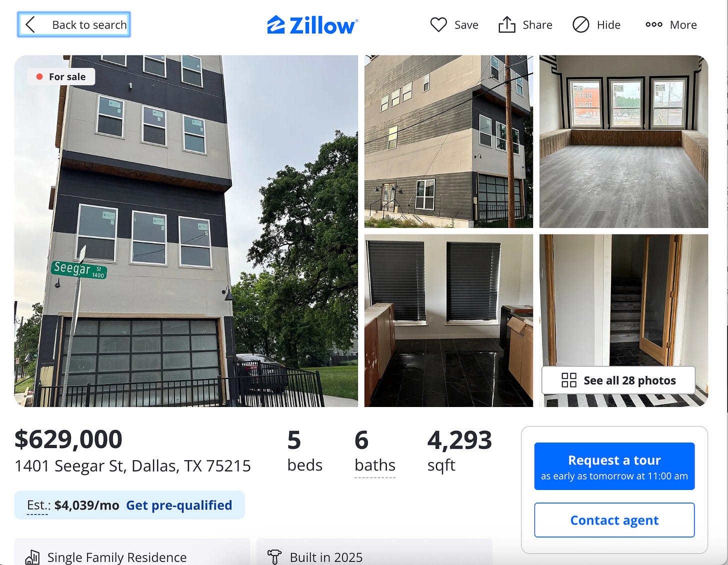This screenshot has width=728, height=565.
Task: Click the underlined baths label
Action: point(375,465)
